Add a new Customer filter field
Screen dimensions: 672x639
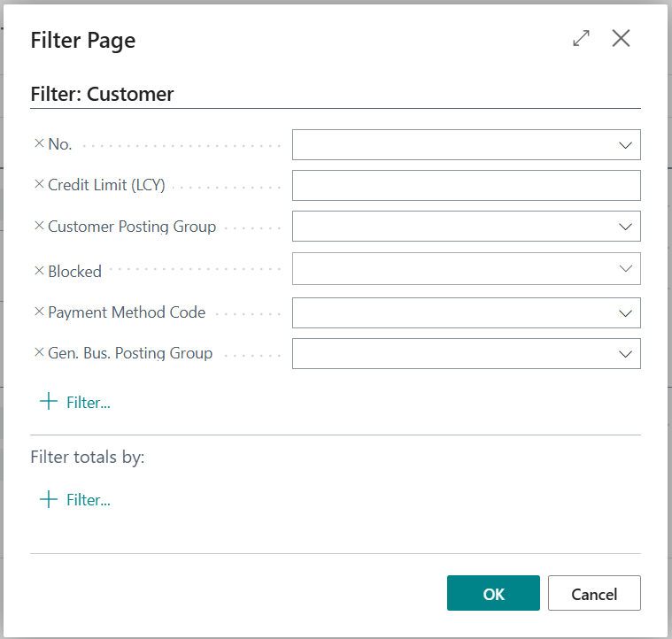tap(75, 402)
